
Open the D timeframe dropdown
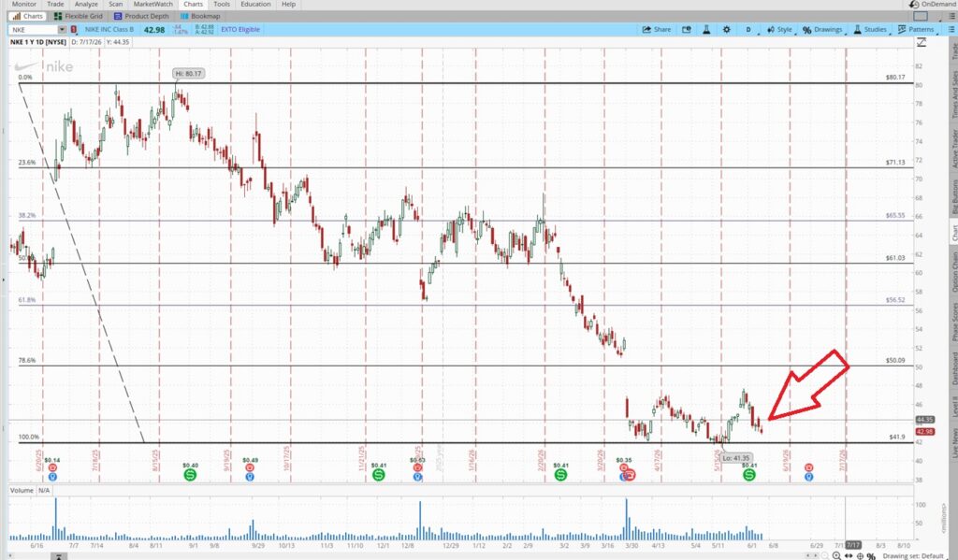coord(749,29)
